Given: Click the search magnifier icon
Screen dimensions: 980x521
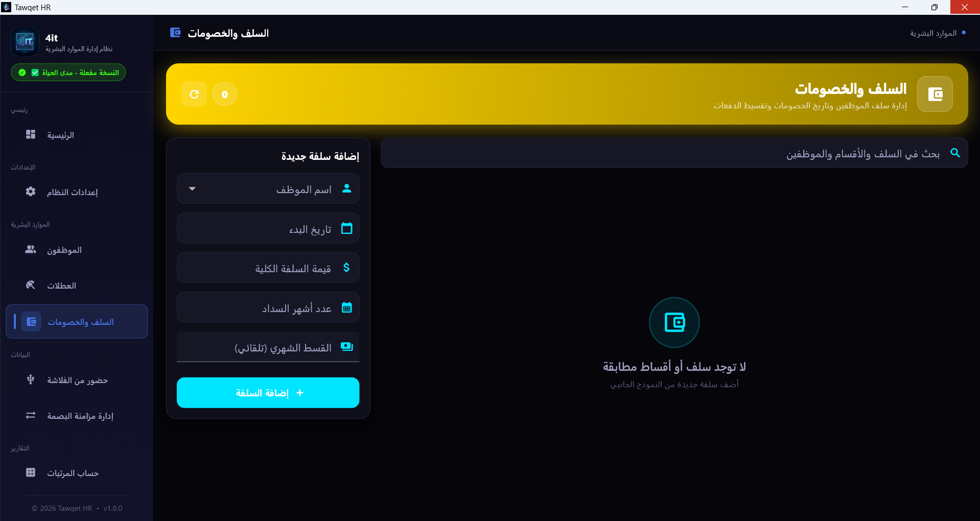Looking at the screenshot, I should (955, 153).
